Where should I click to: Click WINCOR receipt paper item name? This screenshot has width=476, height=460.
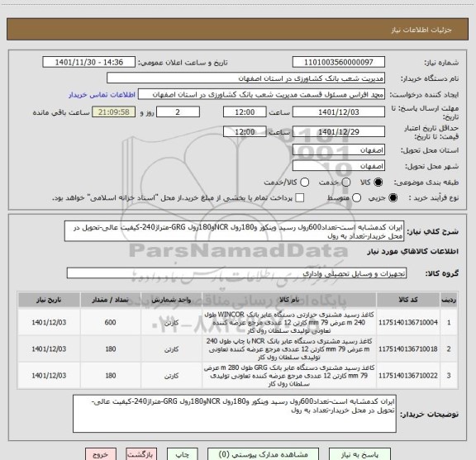[x=289, y=322]
